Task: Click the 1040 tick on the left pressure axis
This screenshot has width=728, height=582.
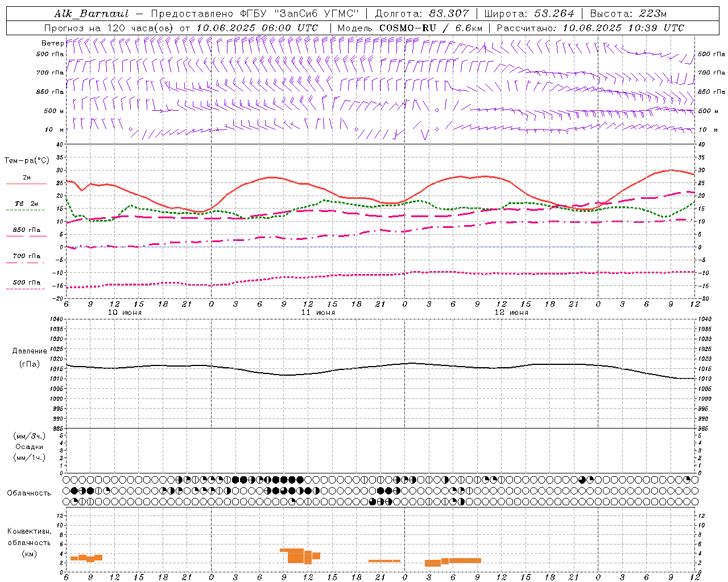Action: click(56, 319)
